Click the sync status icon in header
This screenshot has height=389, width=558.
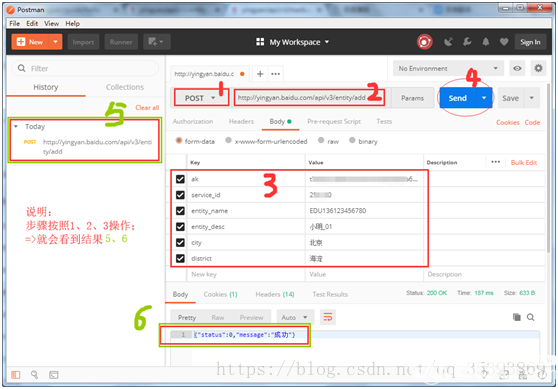424,42
